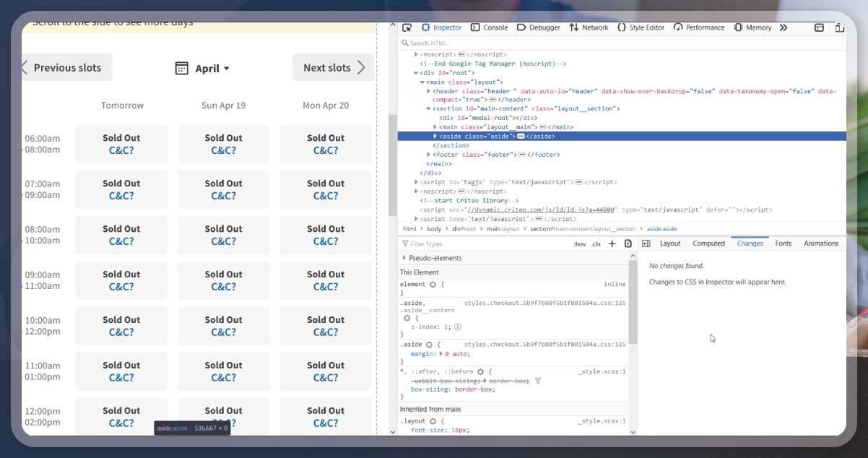The width and height of the screenshot is (868, 458).
Task: Open the Layout side tab
Action: [x=670, y=243]
